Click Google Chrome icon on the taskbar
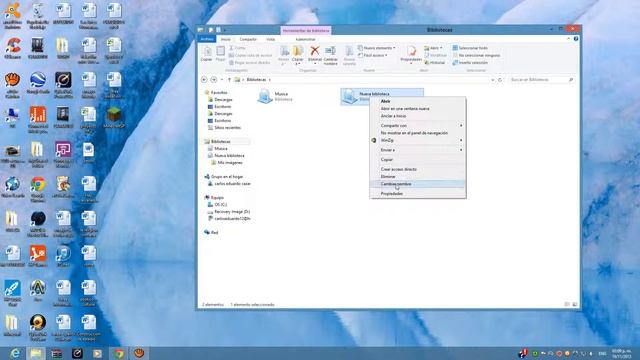640x360 pixels. coord(119,353)
